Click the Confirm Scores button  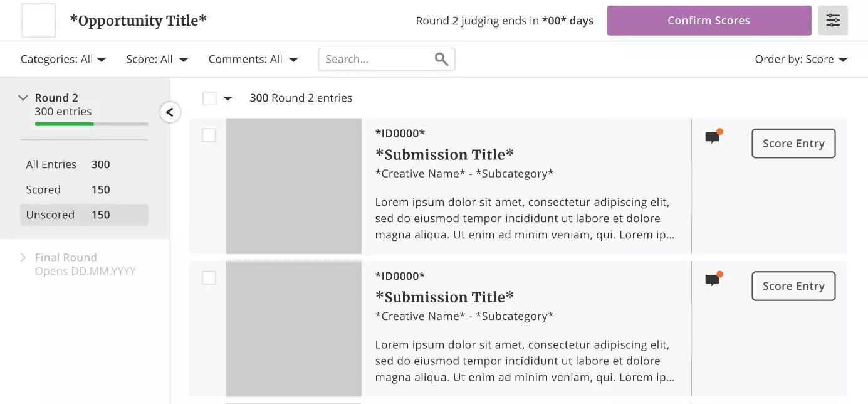pyautogui.click(x=709, y=21)
